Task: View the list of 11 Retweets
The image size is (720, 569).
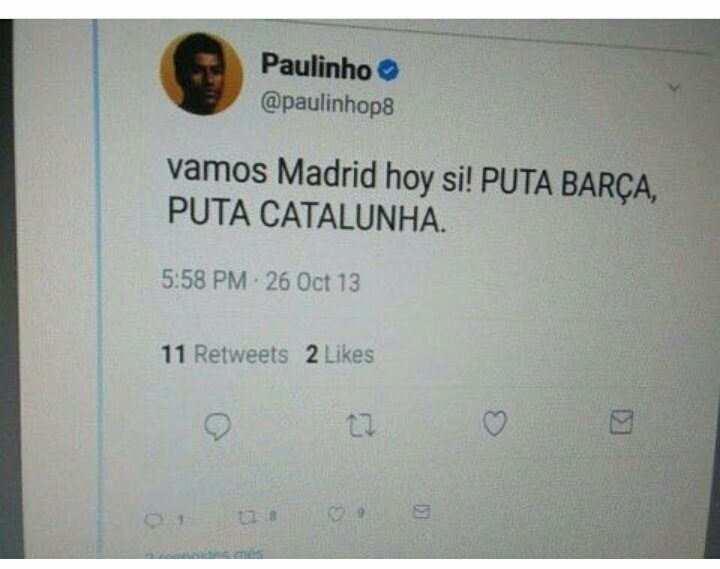Action: click(x=225, y=355)
